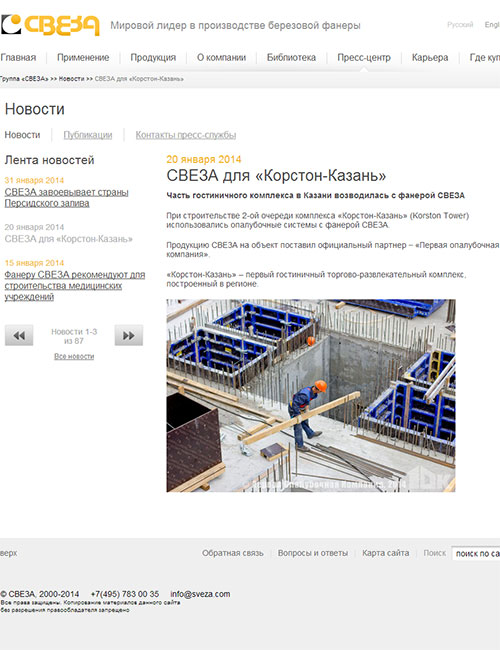The image size is (500, 650).
Task: Go to next news page arrow
Action: point(129,335)
